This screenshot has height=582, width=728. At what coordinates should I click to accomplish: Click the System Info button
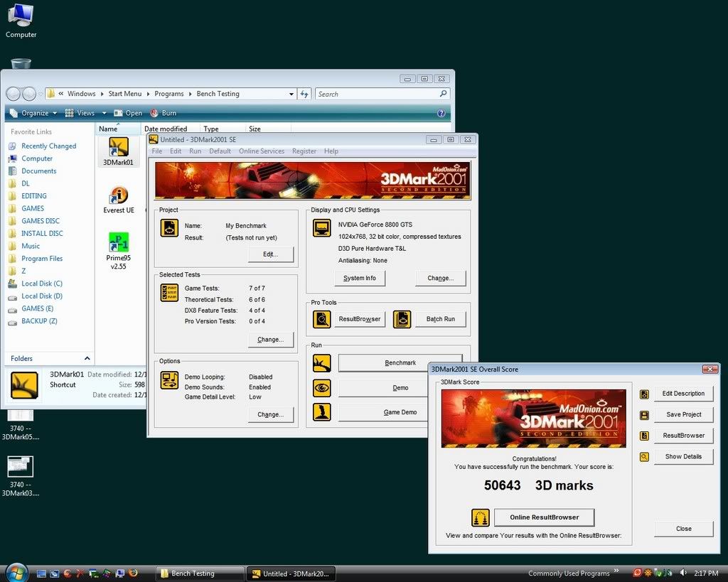(360, 278)
